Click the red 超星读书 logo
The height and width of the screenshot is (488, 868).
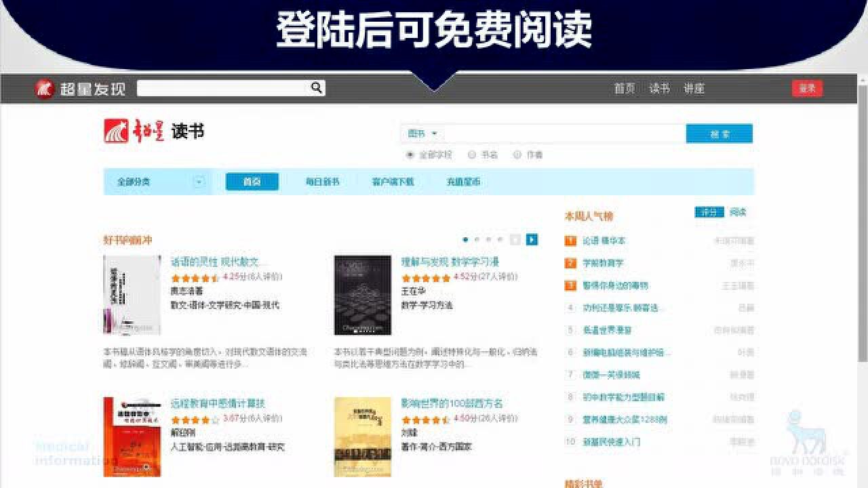(x=134, y=131)
